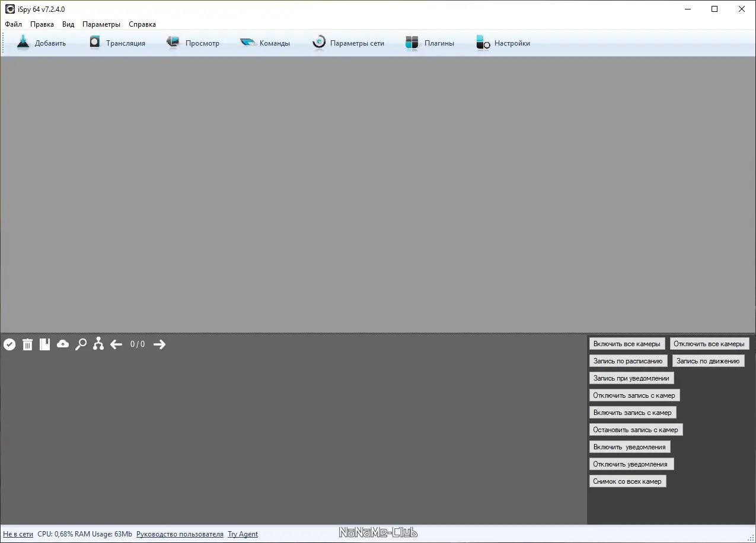
Task: Click the 0 / 0 page counter
Action: pyautogui.click(x=138, y=344)
